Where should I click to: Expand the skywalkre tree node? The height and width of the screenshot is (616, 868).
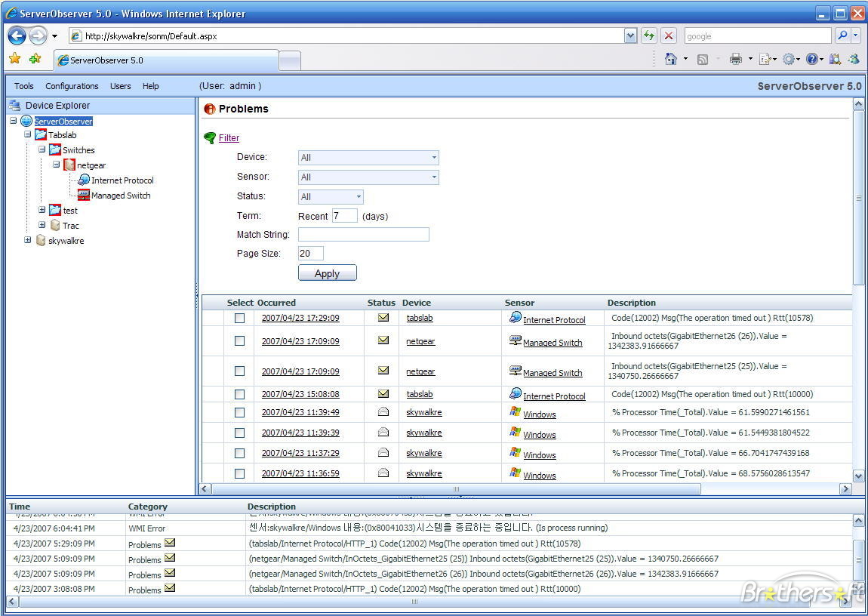click(x=27, y=239)
